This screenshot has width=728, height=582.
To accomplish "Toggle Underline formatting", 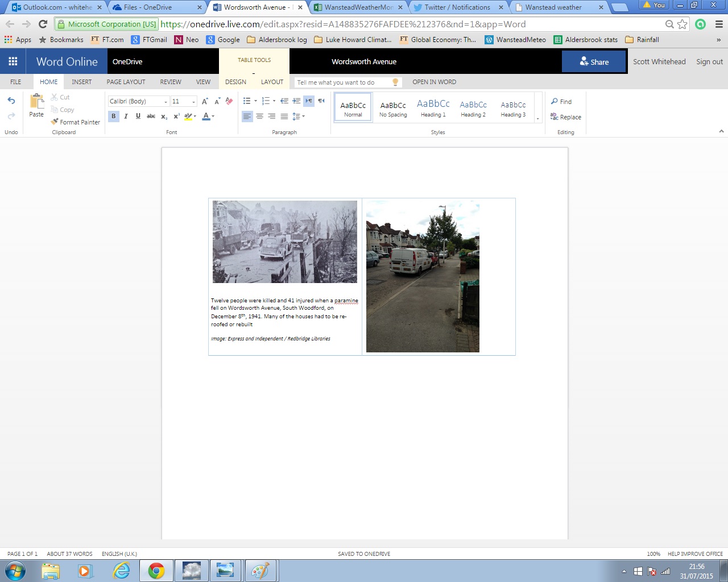I will click(138, 117).
